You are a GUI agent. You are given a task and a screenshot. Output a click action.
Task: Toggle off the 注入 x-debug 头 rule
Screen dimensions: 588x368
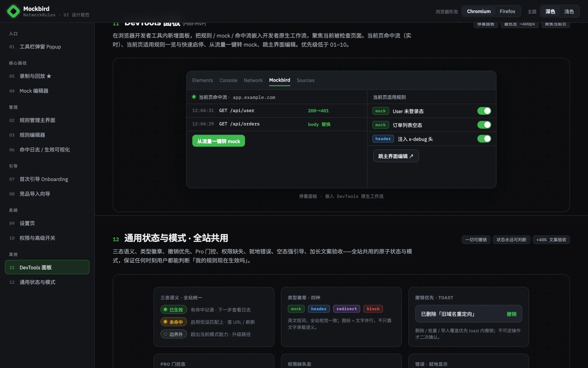tap(484, 139)
